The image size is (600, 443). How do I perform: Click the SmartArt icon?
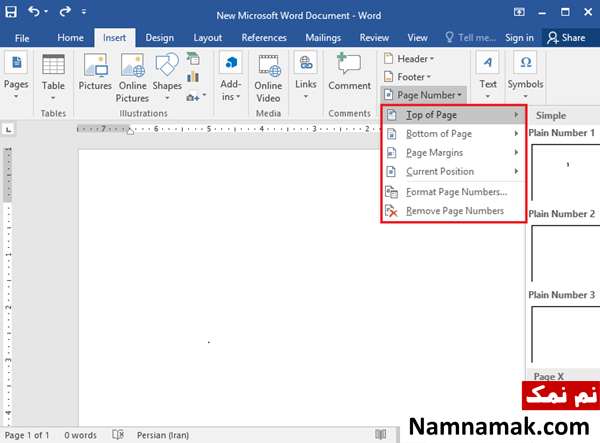tap(193, 59)
